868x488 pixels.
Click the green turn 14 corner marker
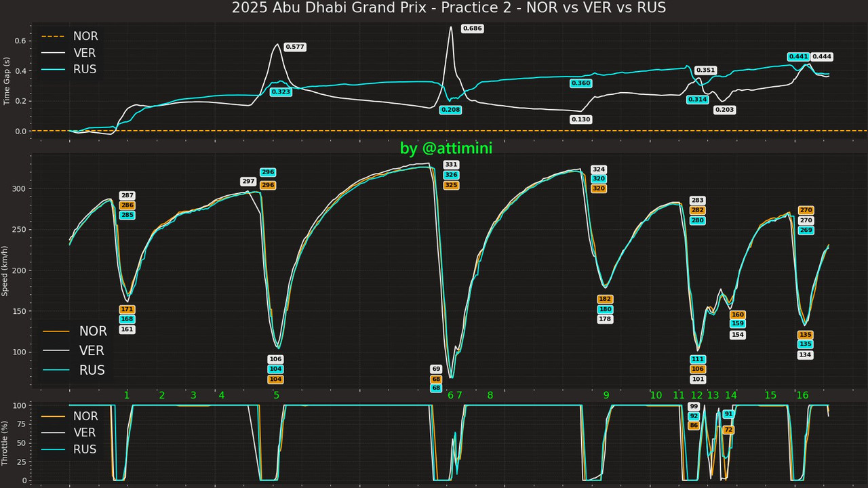pyautogui.click(x=730, y=395)
